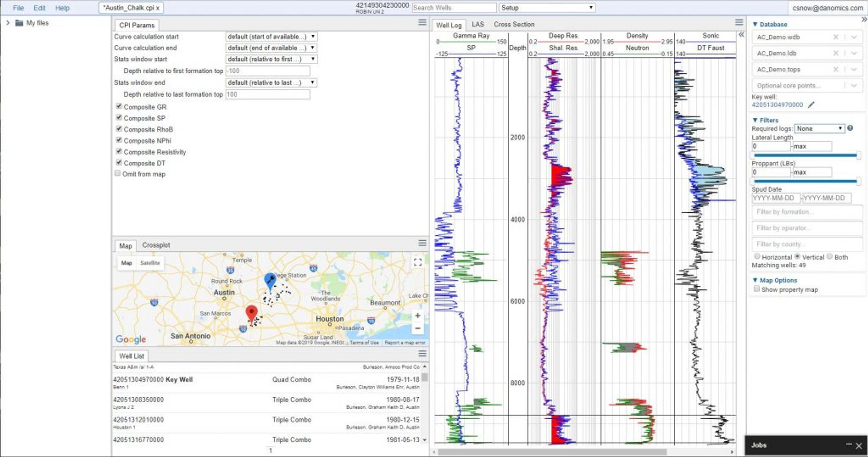Expand the Setup dropdown in top bar
This screenshot has height=457, width=868.
547,8
